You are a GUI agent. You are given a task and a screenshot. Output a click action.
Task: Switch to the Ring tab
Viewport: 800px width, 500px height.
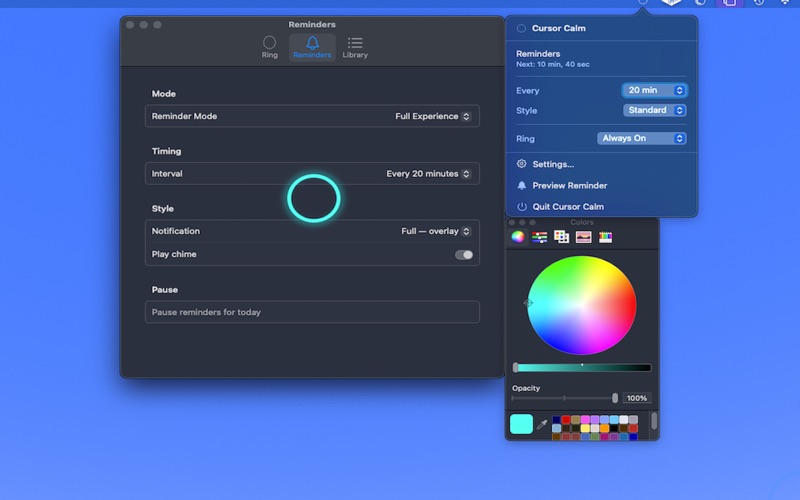pyautogui.click(x=269, y=47)
